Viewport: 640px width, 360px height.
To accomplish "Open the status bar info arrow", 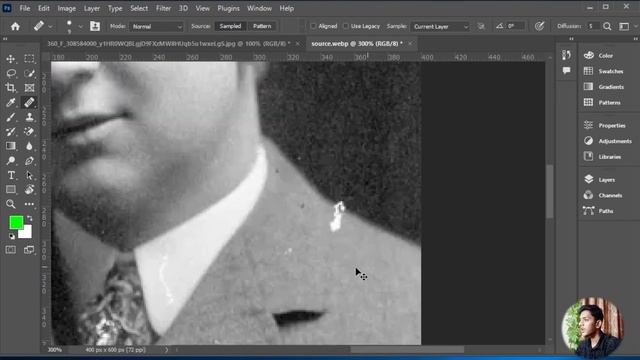I will [x=167, y=350].
